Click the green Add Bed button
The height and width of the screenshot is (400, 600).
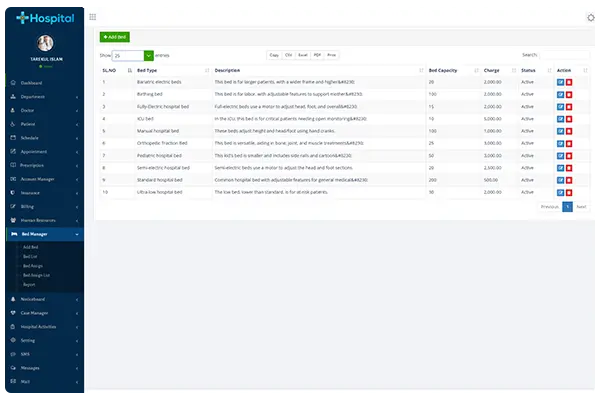click(x=115, y=36)
